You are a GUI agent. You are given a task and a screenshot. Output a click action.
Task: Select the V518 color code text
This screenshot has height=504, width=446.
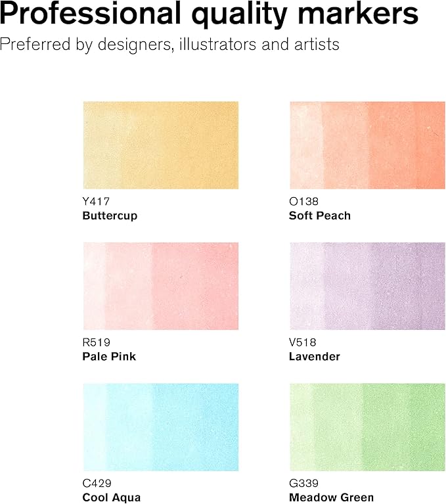click(303, 342)
